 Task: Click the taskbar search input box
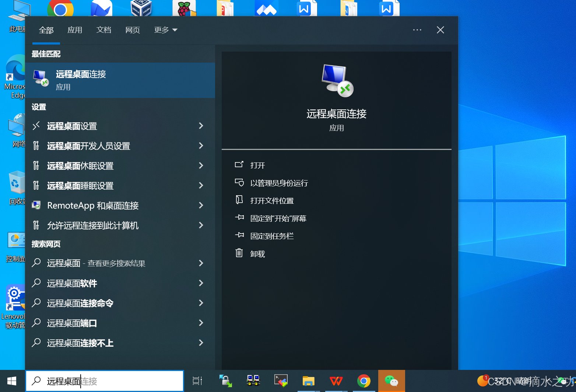(x=110, y=381)
